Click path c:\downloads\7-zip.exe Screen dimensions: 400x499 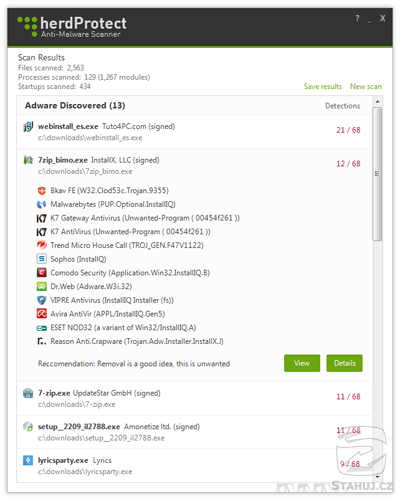click(76, 404)
